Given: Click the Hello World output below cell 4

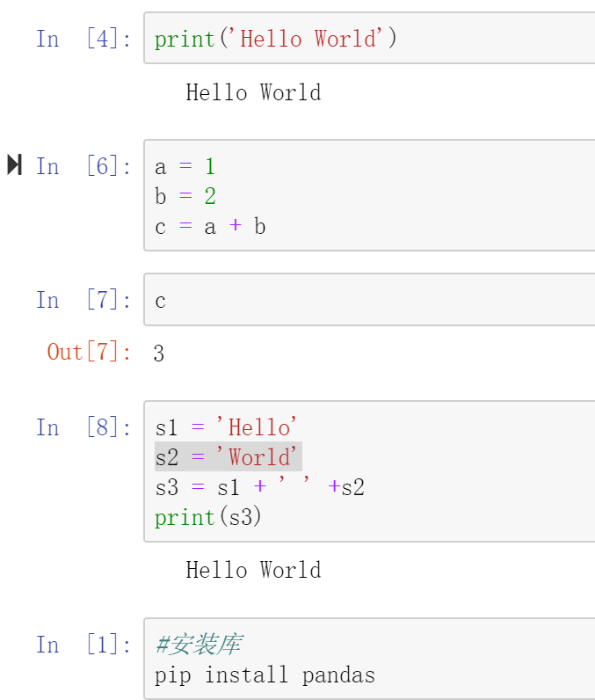Looking at the screenshot, I should coord(253,92).
